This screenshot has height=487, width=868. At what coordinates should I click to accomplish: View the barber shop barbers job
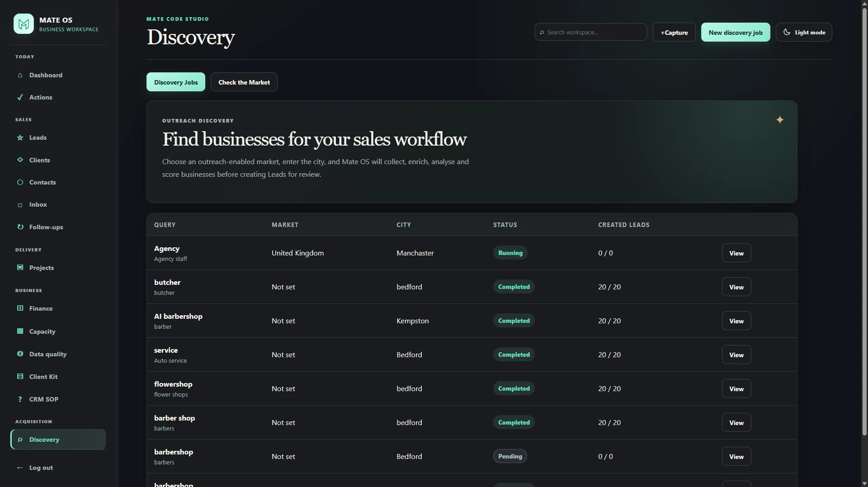click(736, 422)
